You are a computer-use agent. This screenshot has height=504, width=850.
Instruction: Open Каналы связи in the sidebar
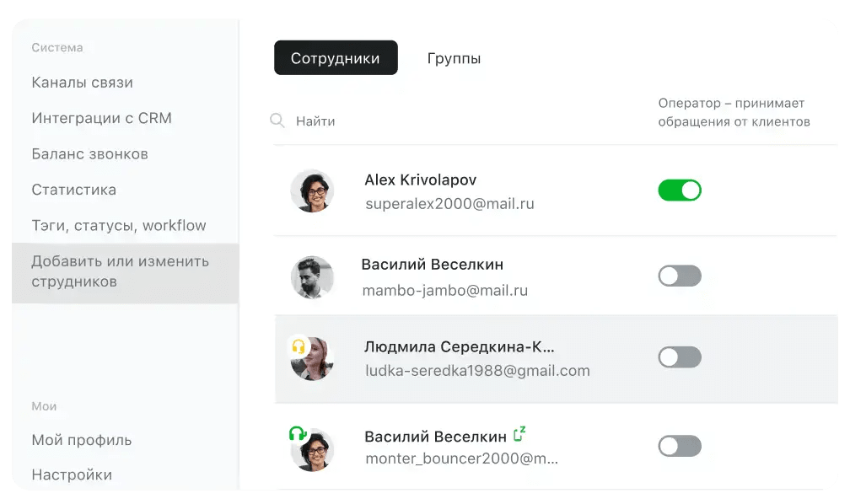(83, 83)
